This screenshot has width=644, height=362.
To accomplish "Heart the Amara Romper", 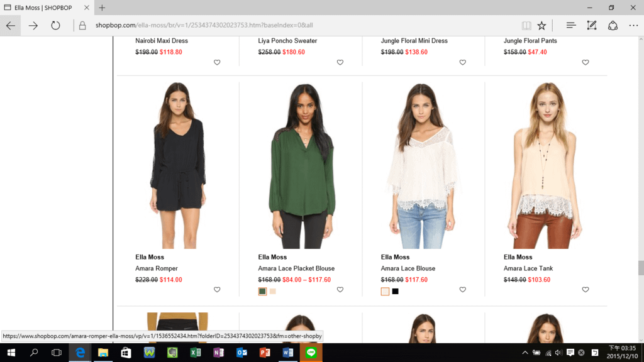I will tap(217, 290).
